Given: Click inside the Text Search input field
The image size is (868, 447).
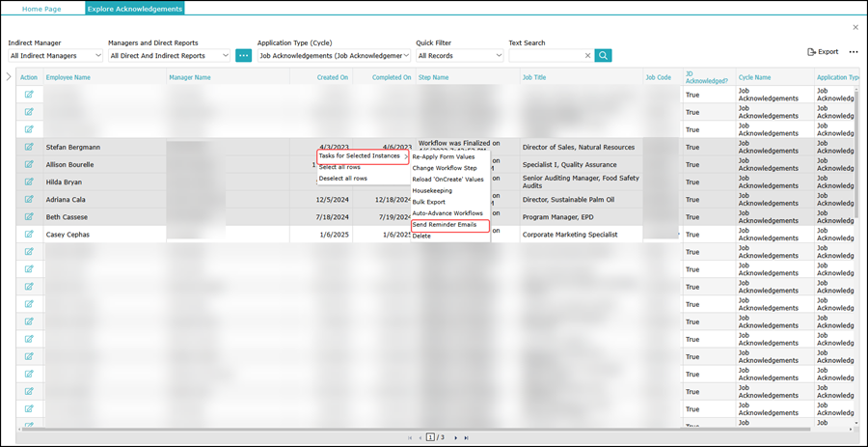Looking at the screenshot, I should [545, 56].
